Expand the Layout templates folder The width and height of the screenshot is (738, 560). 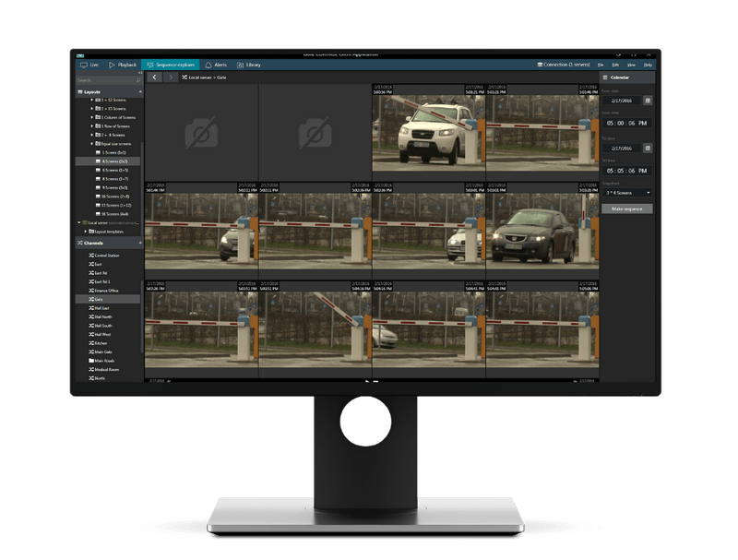[85, 232]
